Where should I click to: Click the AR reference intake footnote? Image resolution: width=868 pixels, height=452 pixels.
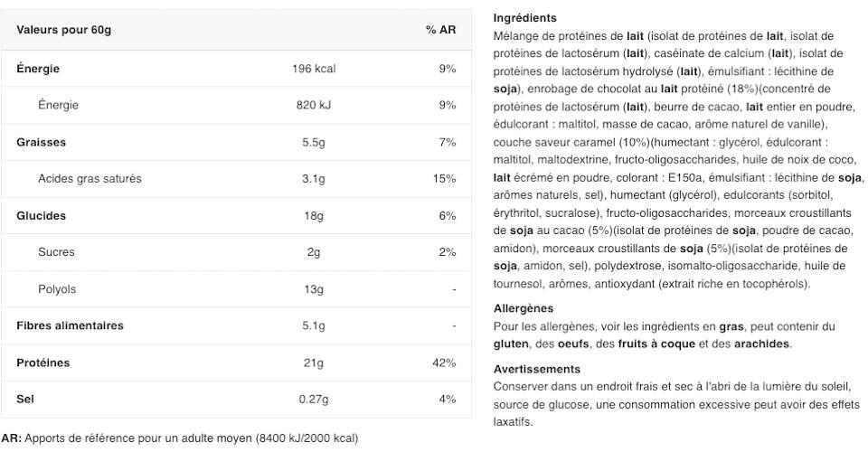(x=180, y=439)
